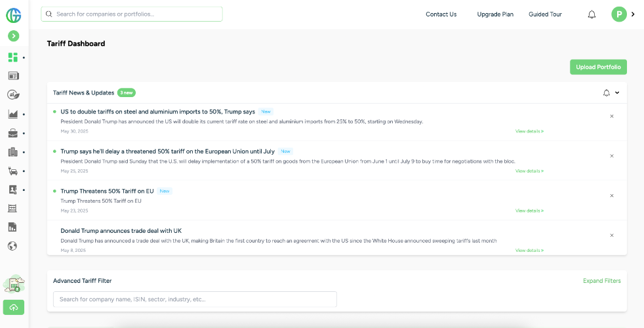View details of the May 23 news item
Image resolution: width=644 pixels, height=328 pixels.
(x=529, y=211)
